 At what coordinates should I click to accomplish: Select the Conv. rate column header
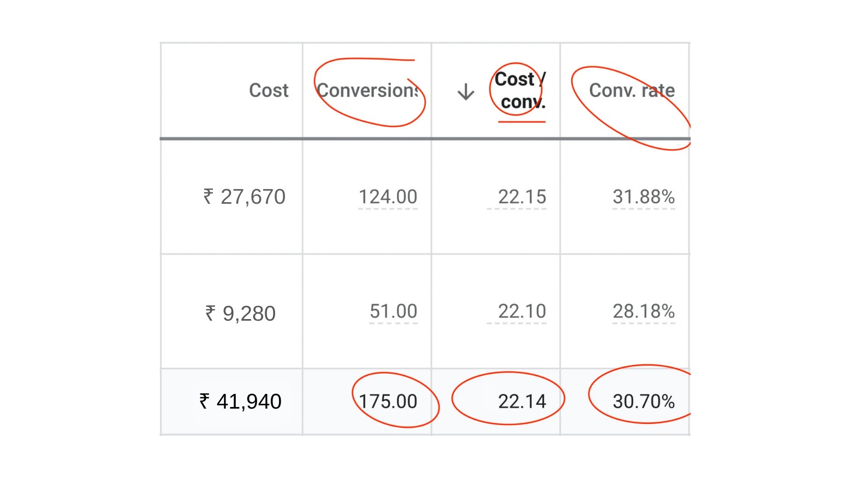[632, 90]
